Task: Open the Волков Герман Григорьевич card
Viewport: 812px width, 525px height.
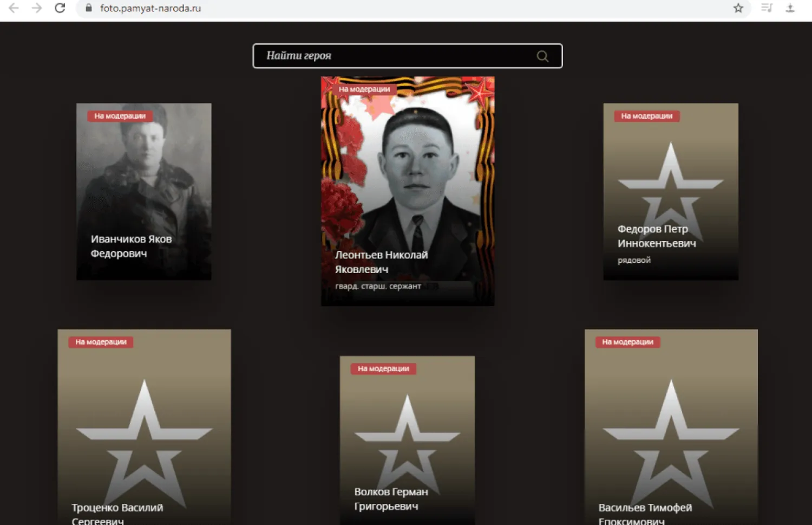Action: (408, 440)
